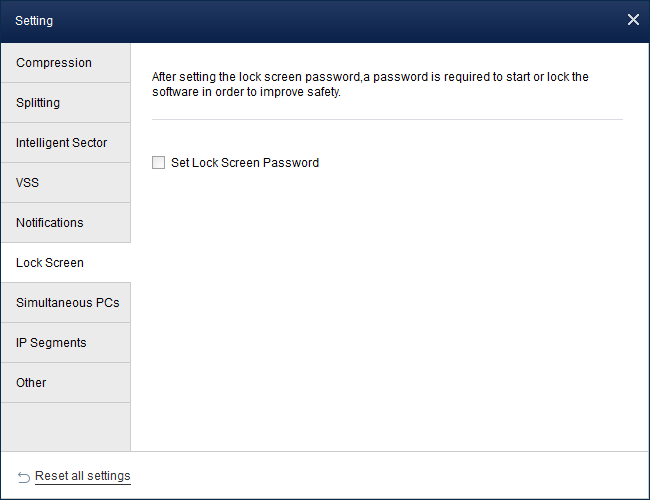The image size is (650, 500).
Task: Click the reset arrow icon
Action: (24, 477)
